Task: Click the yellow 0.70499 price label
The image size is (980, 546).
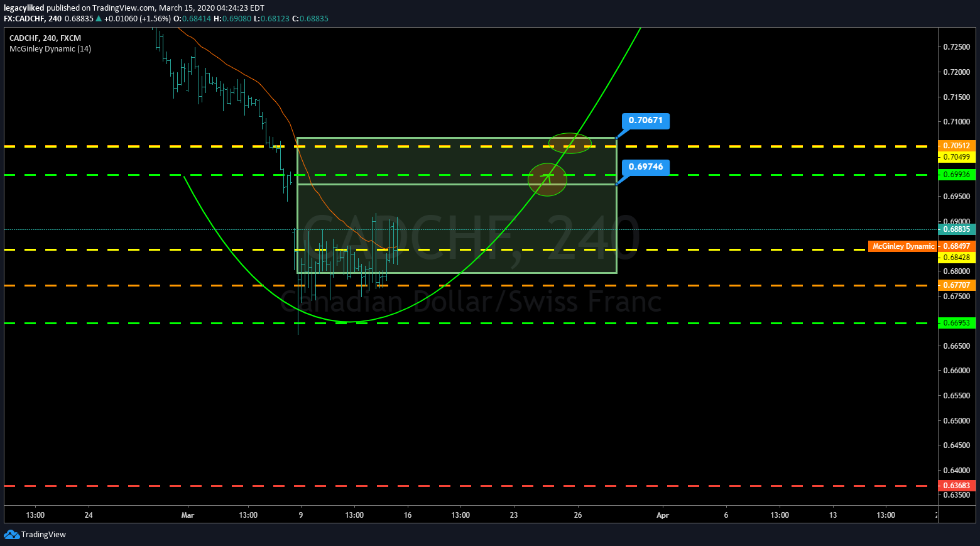Action: tap(956, 157)
